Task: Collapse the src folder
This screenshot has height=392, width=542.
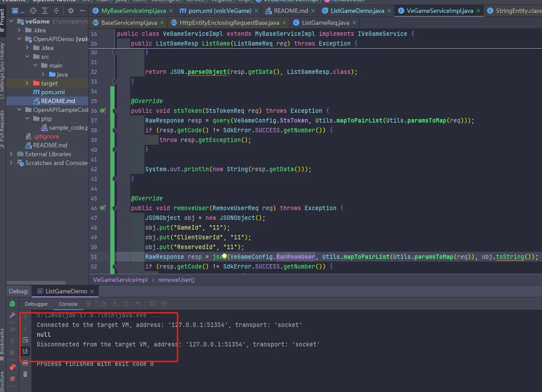Action: point(27,57)
